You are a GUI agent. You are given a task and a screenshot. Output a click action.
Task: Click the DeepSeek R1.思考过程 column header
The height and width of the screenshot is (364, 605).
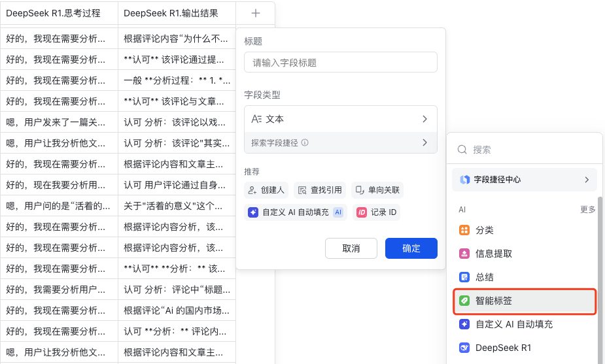click(60, 13)
